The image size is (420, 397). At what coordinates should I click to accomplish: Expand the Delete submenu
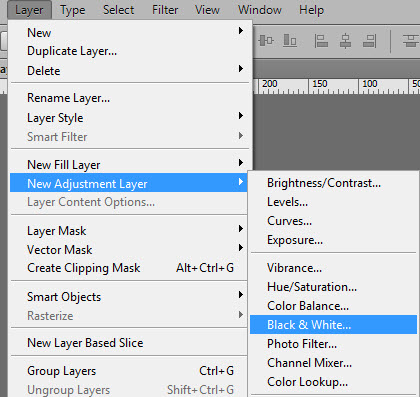129,70
